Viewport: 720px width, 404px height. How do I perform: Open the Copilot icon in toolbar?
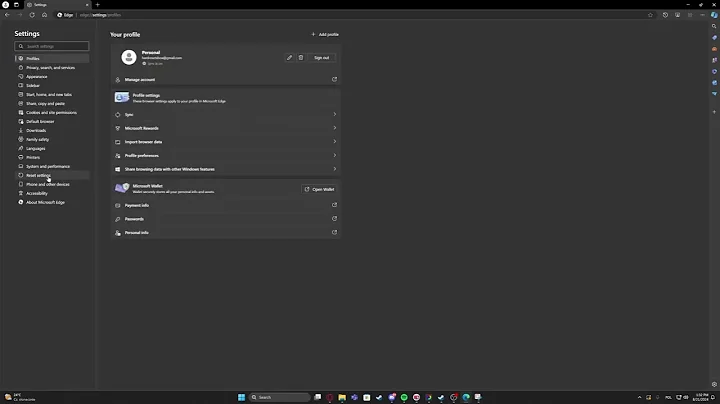tap(714, 15)
